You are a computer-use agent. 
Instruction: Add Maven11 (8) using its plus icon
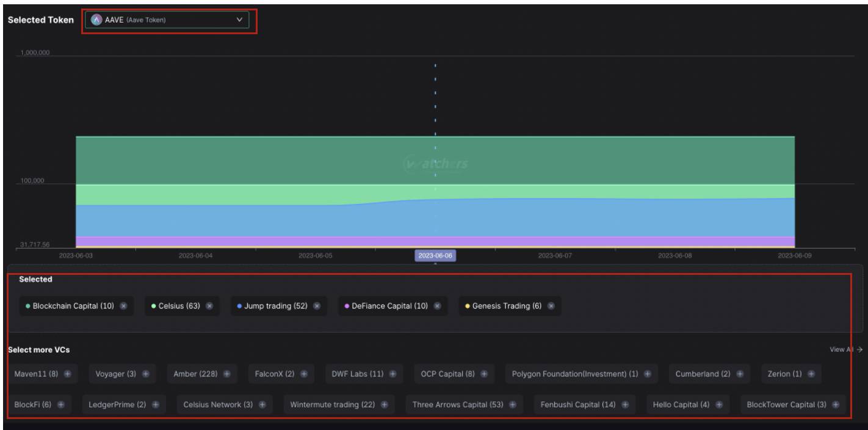(68, 374)
